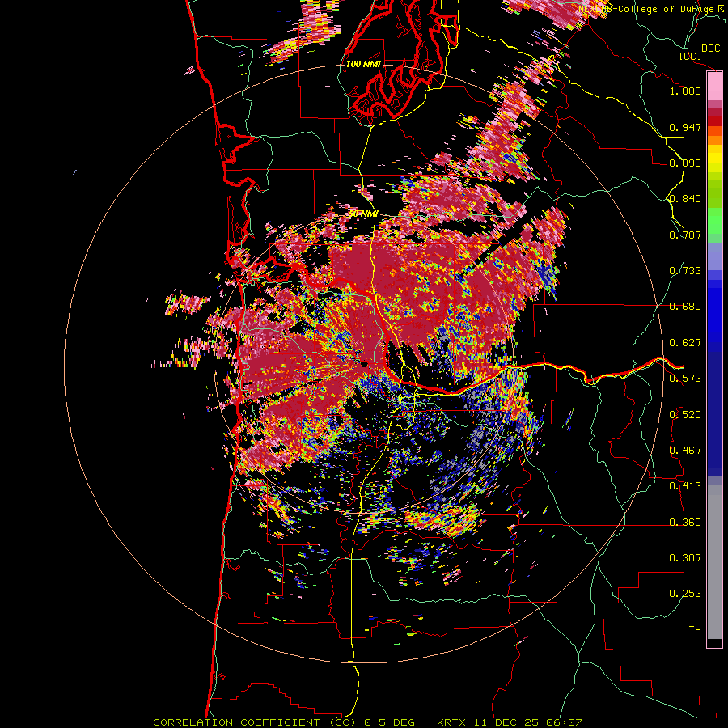Click the 0.467 legend value
728x728 pixels.
click(685, 451)
